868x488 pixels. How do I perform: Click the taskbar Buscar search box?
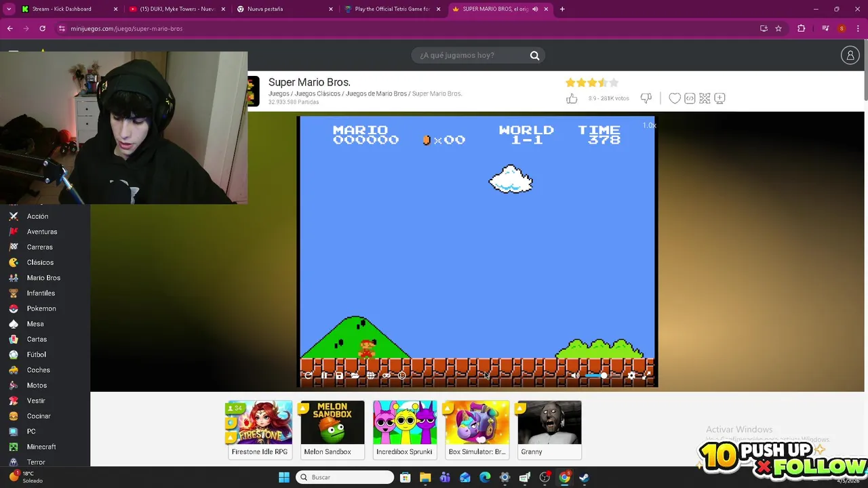[x=346, y=477]
